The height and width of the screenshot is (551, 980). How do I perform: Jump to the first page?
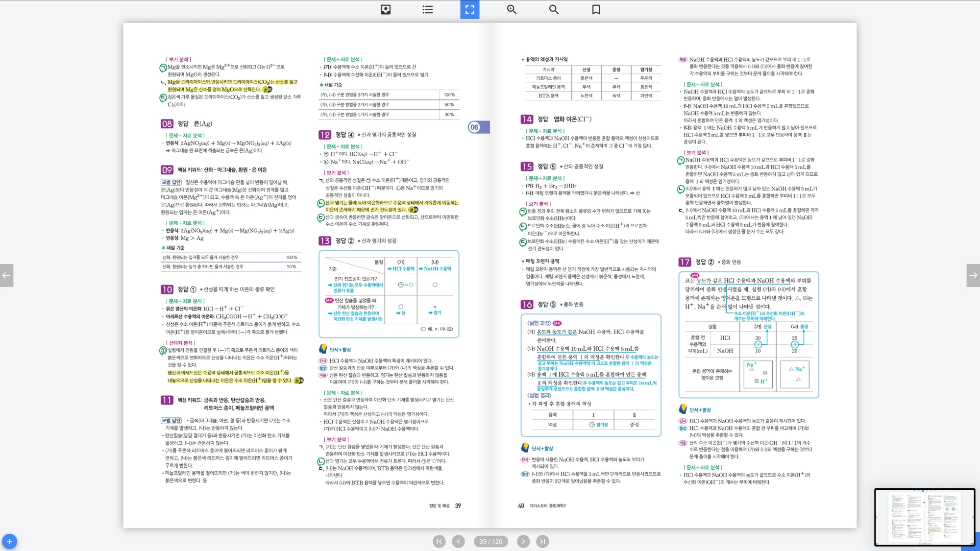point(439,541)
